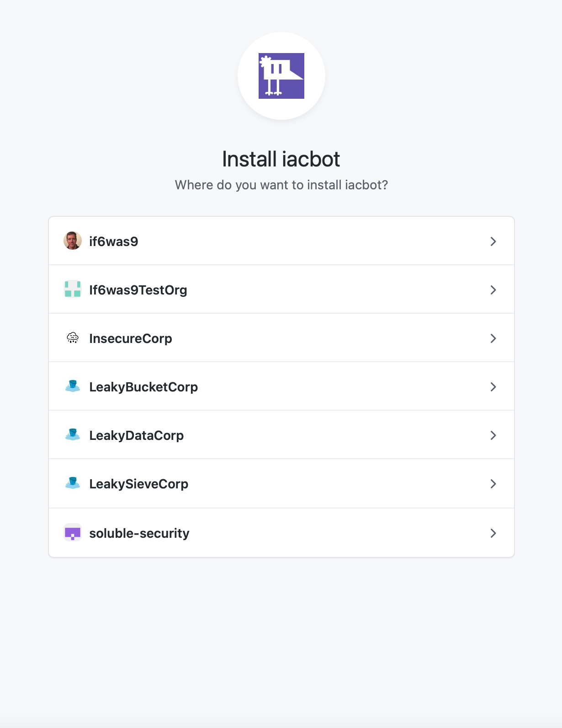The width and height of the screenshot is (562, 728).
Task: Choose the If6was9TestOrg organization name
Action: pyautogui.click(x=138, y=290)
